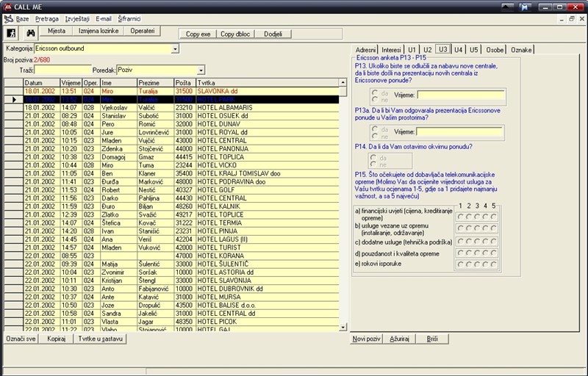588x376 pixels.
Task: Click the Izmjena lozinke button
Action: tap(98, 31)
